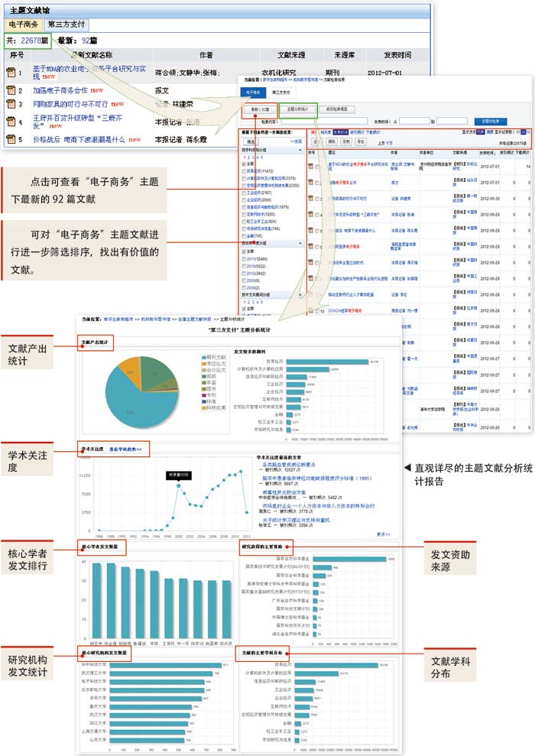
Task: Focus the 发表时间 start date field
Action: click(414, 121)
